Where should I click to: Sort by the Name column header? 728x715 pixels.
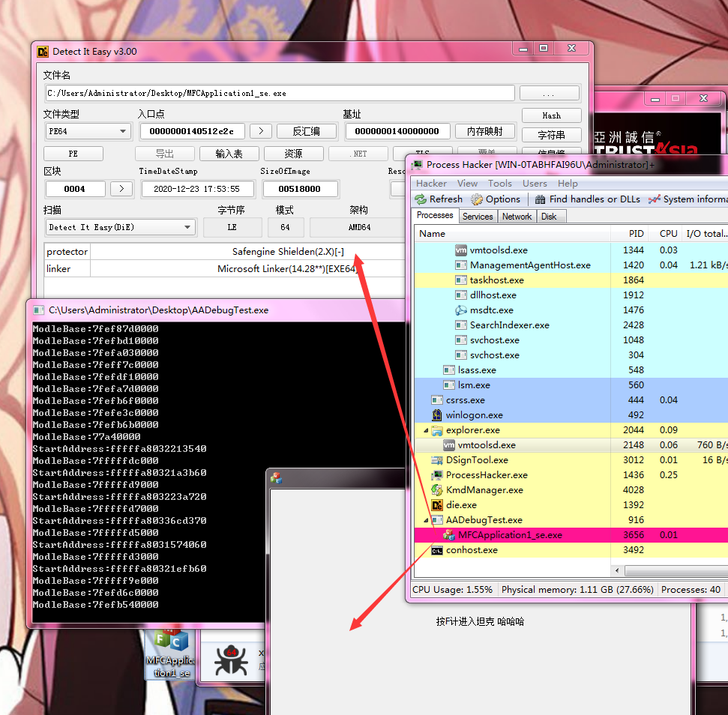[x=513, y=234]
